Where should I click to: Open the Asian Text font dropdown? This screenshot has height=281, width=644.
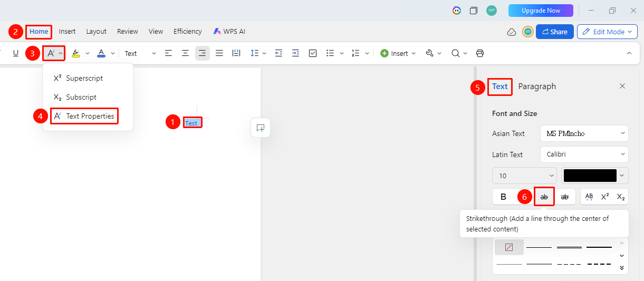(584, 133)
